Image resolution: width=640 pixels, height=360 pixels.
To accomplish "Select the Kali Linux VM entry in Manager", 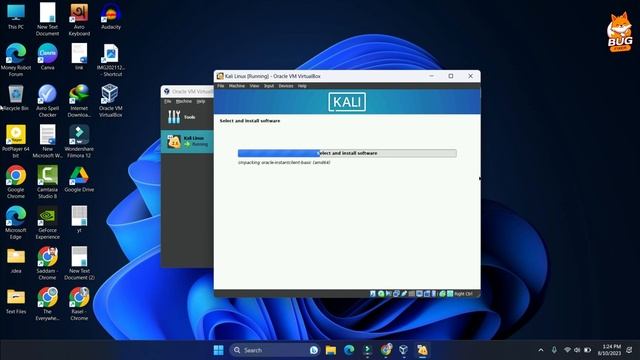I will pos(187,142).
